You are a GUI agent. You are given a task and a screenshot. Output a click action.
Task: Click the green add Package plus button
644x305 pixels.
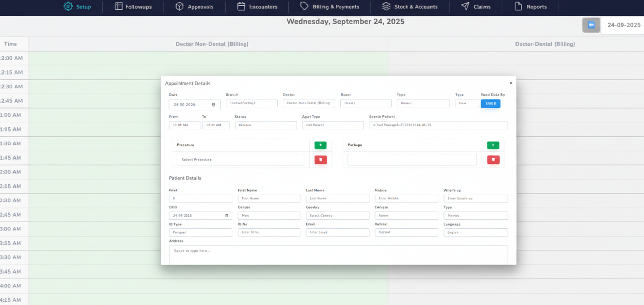pyautogui.click(x=493, y=145)
